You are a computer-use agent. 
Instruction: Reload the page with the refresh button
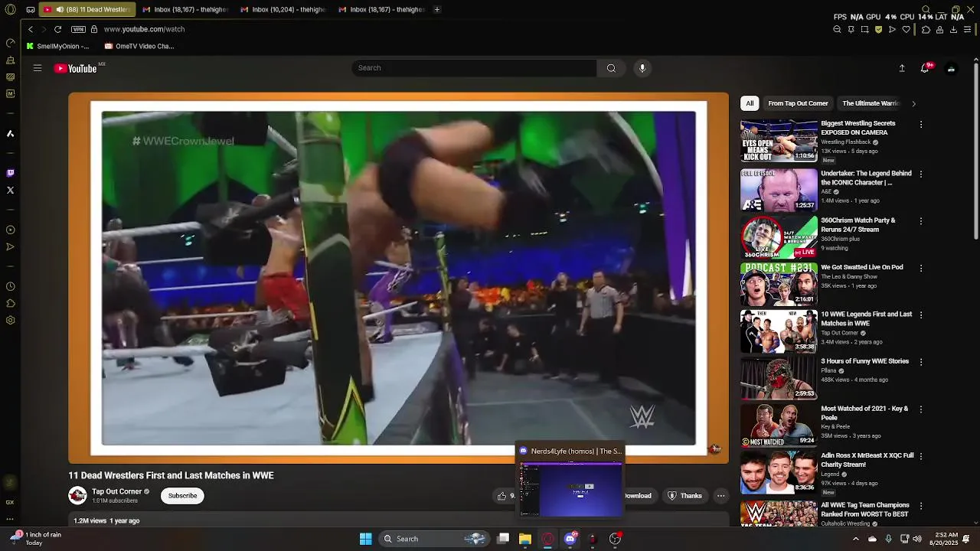point(57,29)
